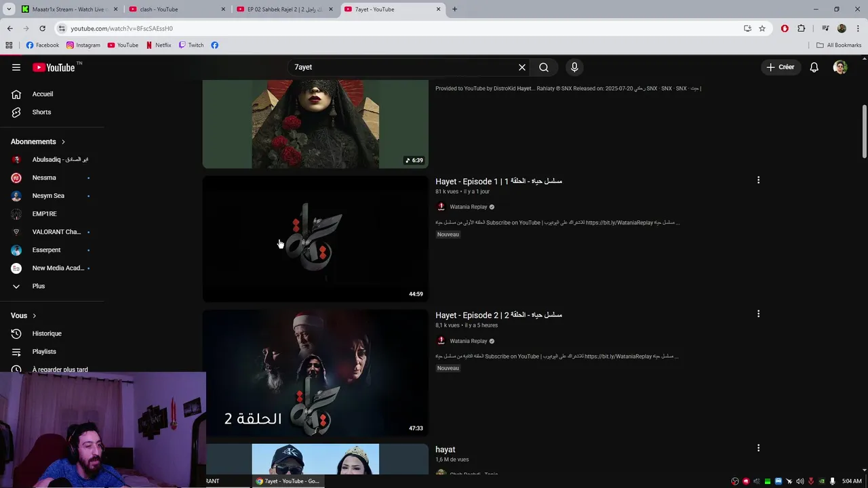Open the apps grid in the bookmarks bar
The height and width of the screenshot is (488, 868).
click(9, 45)
